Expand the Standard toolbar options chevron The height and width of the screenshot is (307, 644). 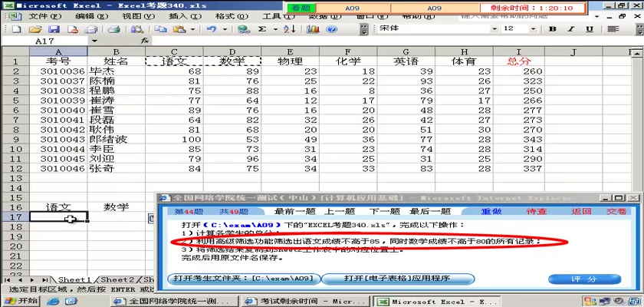point(364,29)
